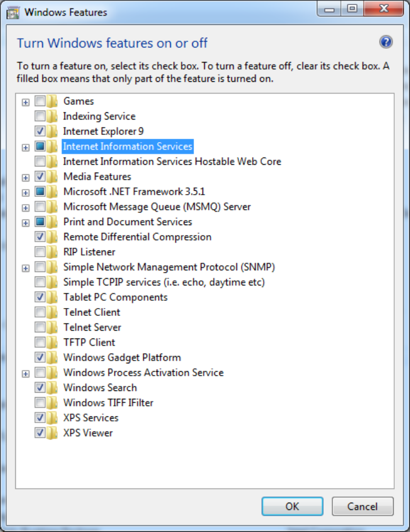The height and width of the screenshot is (532, 410).
Task: Click the folder icon beside XPS Viewer
Action: coord(52,433)
